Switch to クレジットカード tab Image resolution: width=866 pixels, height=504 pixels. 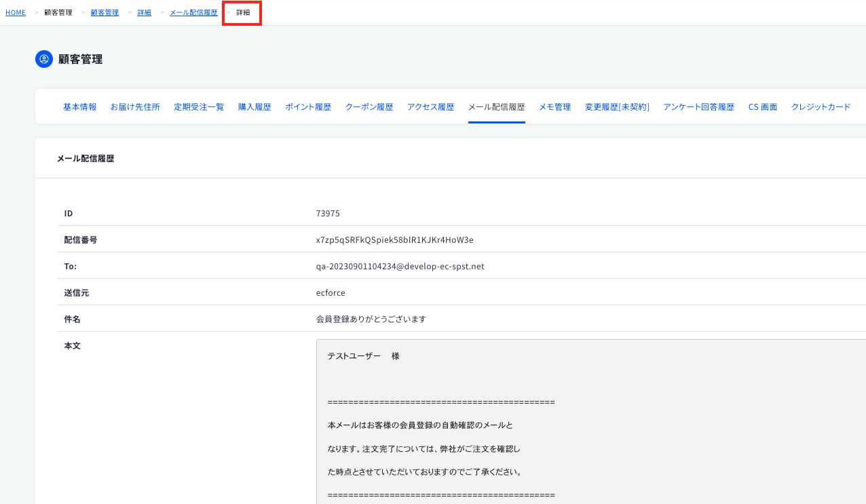[821, 107]
